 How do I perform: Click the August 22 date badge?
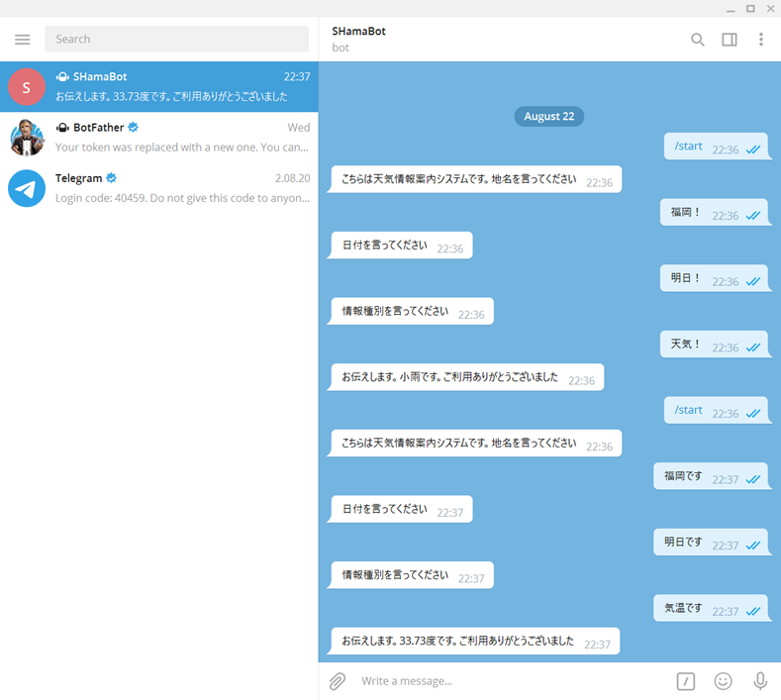click(x=548, y=116)
